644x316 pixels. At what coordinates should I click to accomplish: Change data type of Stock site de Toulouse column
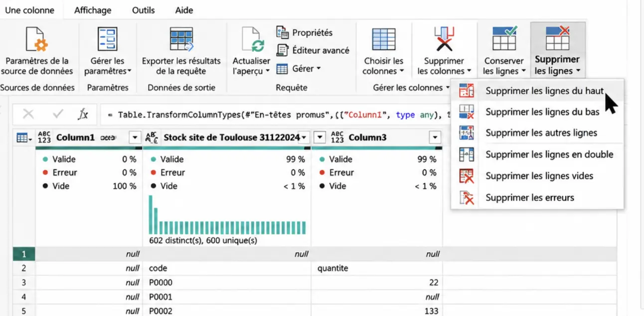pyautogui.click(x=152, y=138)
